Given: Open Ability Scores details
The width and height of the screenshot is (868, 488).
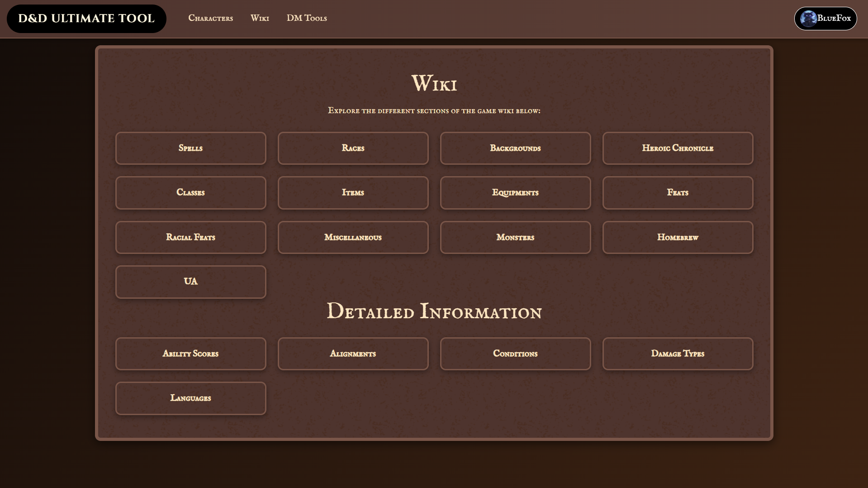Looking at the screenshot, I should click(x=190, y=354).
